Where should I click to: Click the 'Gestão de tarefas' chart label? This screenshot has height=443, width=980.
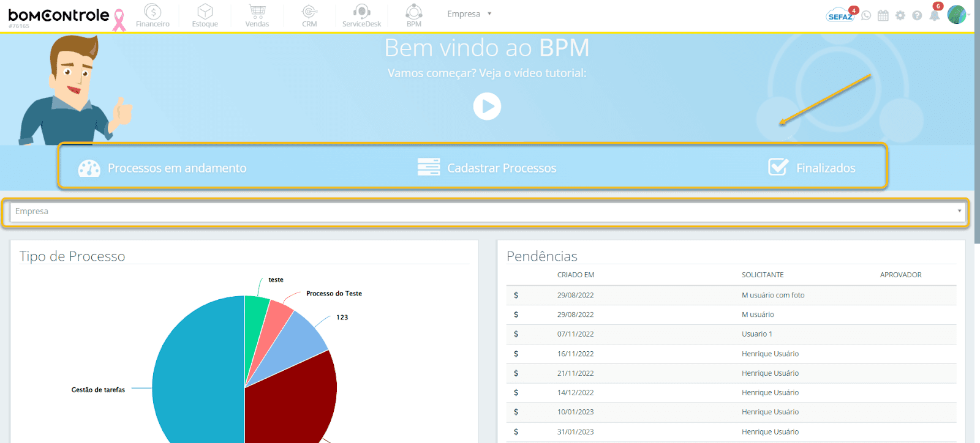pos(98,390)
